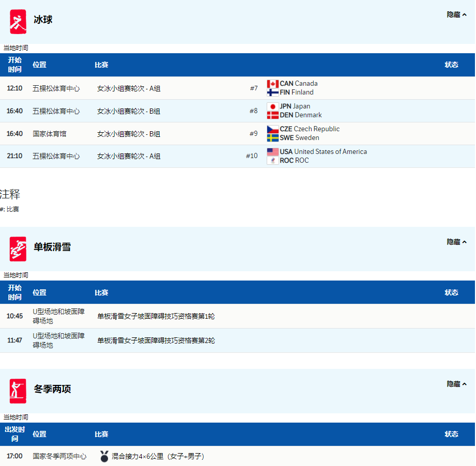Click the ice hockey sport icon
The image size is (476, 466).
click(18, 22)
